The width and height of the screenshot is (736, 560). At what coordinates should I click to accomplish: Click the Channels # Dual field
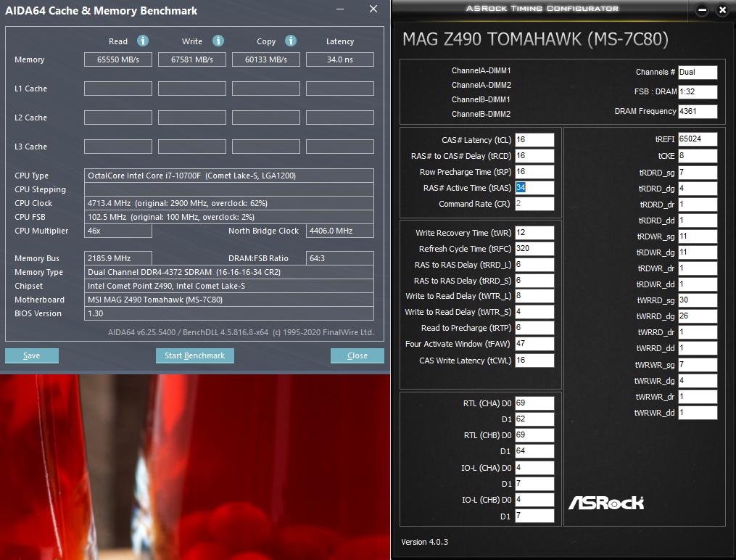tap(698, 73)
